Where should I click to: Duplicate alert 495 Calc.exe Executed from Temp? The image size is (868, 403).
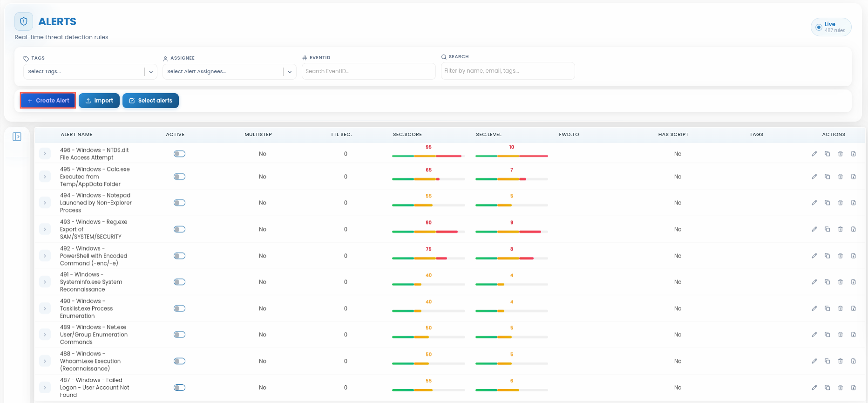tap(827, 177)
